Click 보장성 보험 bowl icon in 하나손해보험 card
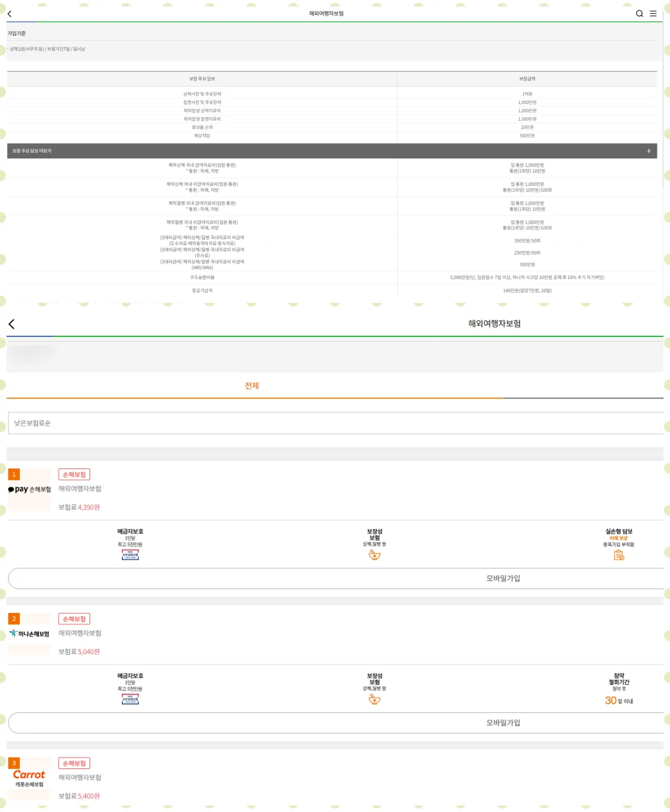The width and height of the screenshot is (670, 812). [374, 699]
